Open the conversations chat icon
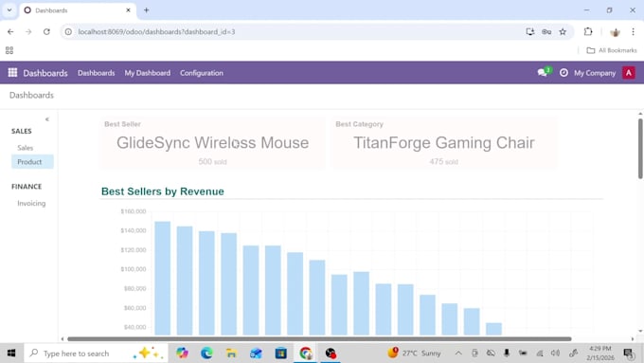The width and height of the screenshot is (644, 363). [x=543, y=72]
